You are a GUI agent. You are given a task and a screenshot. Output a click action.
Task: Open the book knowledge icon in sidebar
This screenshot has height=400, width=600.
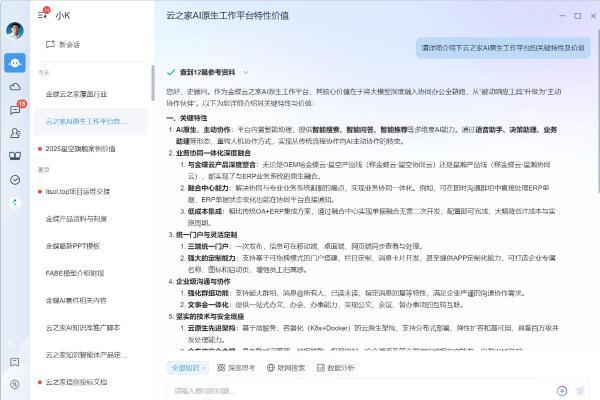click(15, 156)
